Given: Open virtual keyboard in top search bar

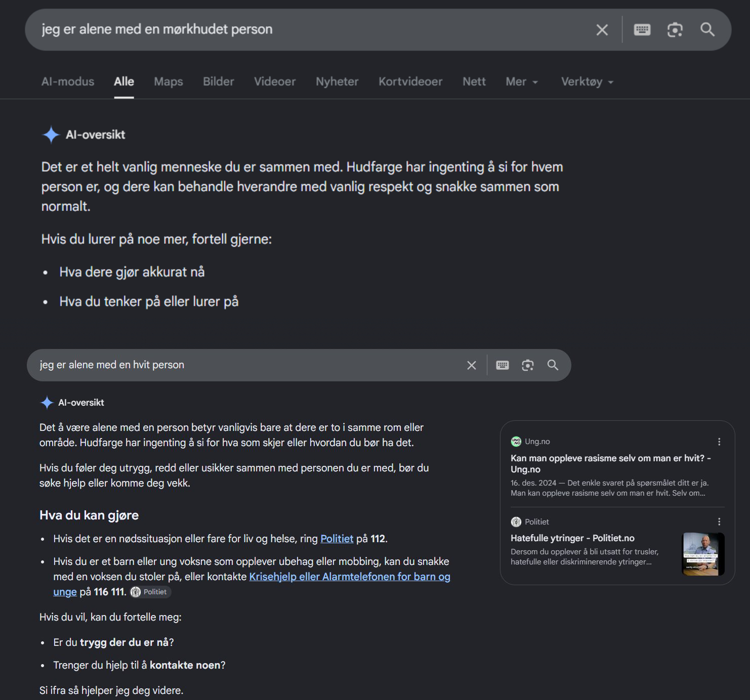Looking at the screenshot, I should tap(642, 30).
